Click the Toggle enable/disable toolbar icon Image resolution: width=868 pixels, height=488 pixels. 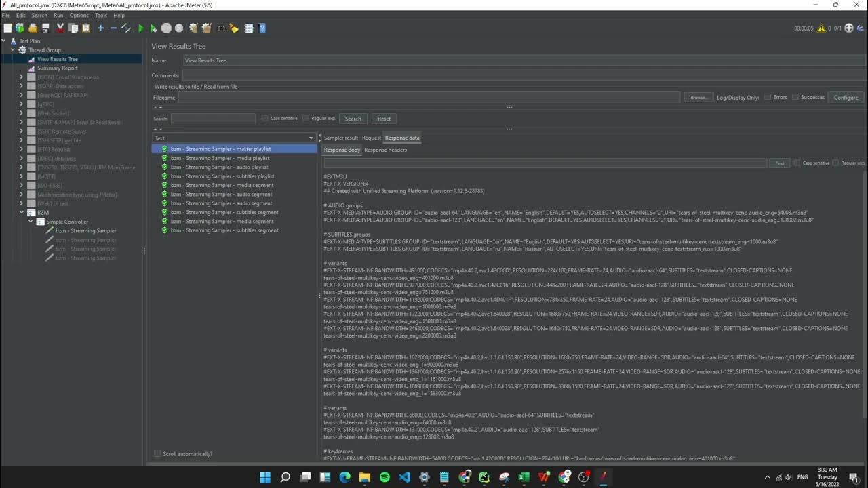[126, 28]
